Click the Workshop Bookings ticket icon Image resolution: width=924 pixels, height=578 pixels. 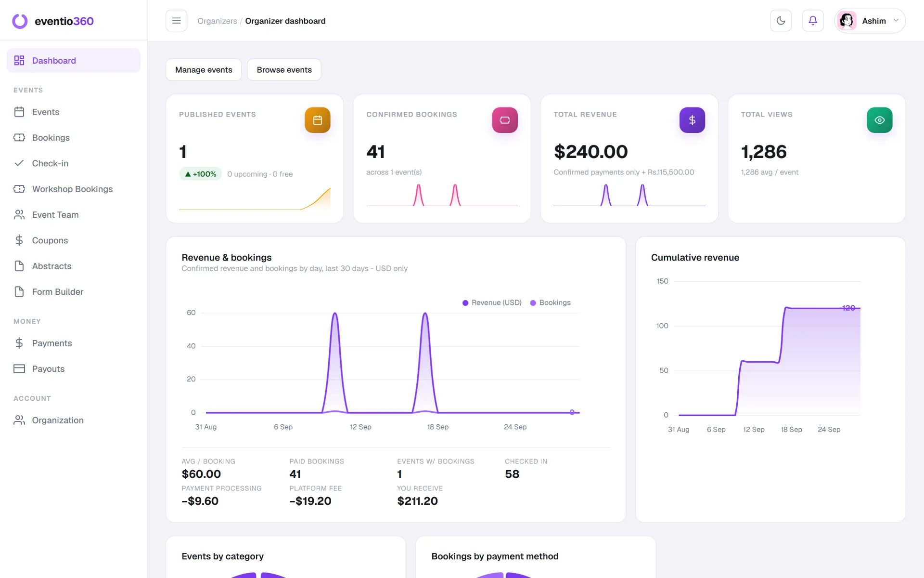click(x=19, y=189)
